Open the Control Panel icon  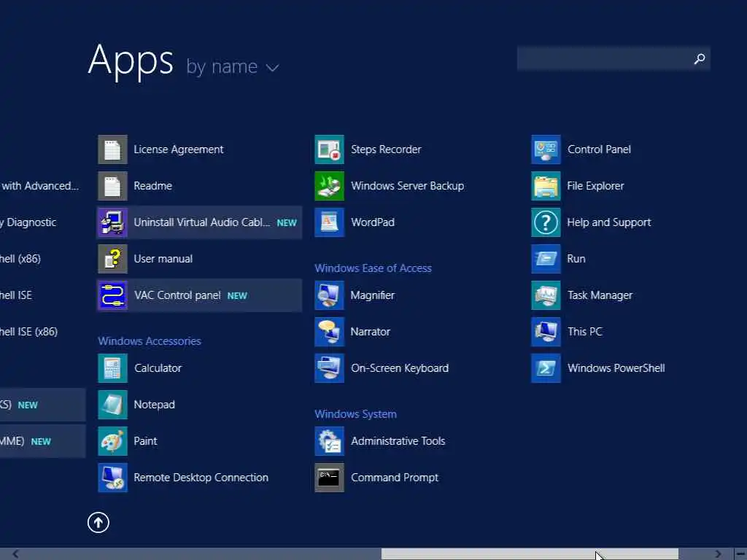tap(546, 149)
